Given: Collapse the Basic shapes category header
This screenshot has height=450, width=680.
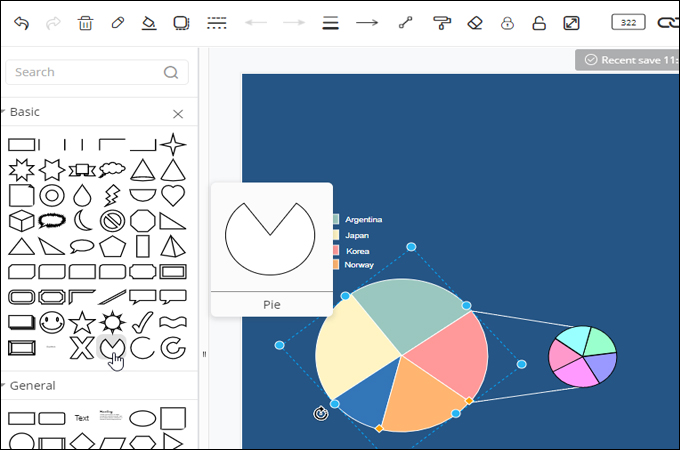Looking at the screenshot, I should coord(25,112).
